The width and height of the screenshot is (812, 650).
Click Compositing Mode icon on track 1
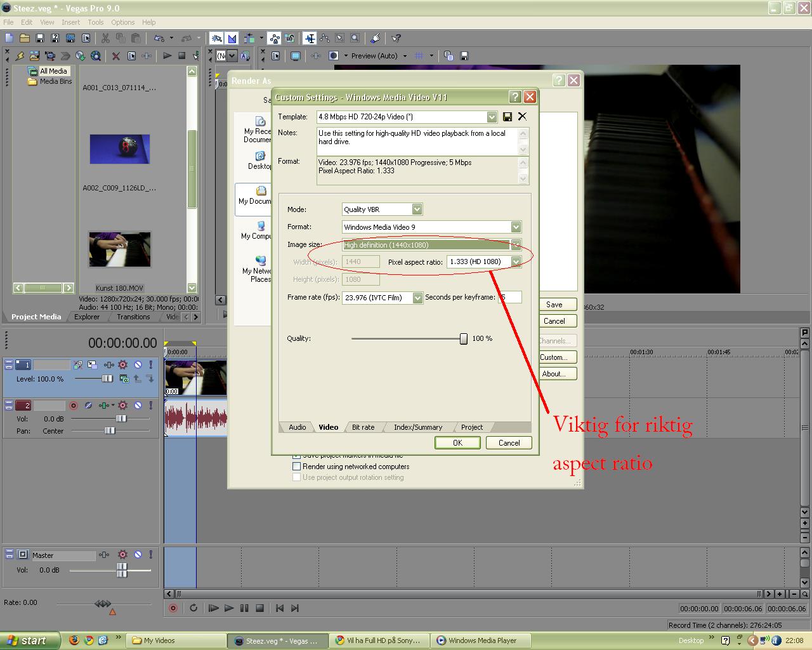(x=123, y=378)
